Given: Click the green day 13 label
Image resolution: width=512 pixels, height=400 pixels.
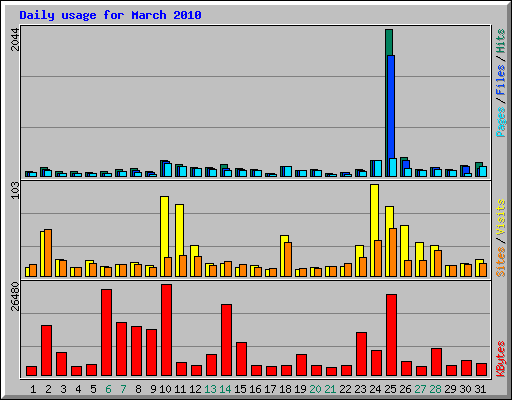Looking at the screenshot, I should tap(210, 389).
